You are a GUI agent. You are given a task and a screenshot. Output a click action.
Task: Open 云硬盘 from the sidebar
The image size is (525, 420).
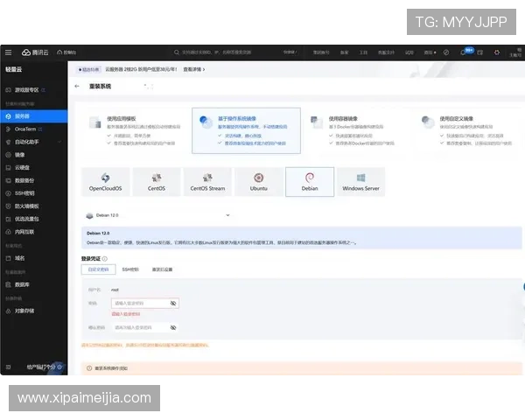22,167
